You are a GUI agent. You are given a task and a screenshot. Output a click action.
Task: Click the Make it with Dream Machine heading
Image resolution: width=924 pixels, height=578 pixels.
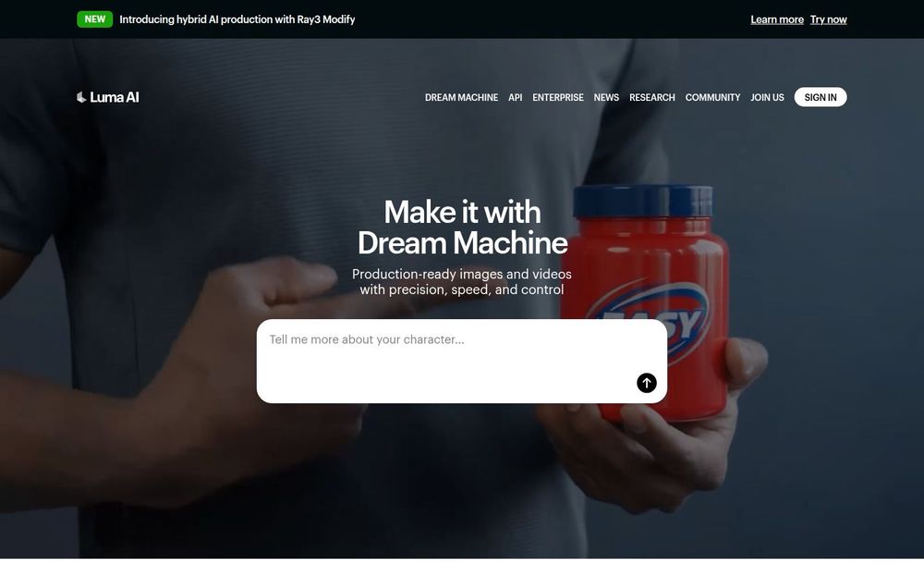click(x=463, y=228)
